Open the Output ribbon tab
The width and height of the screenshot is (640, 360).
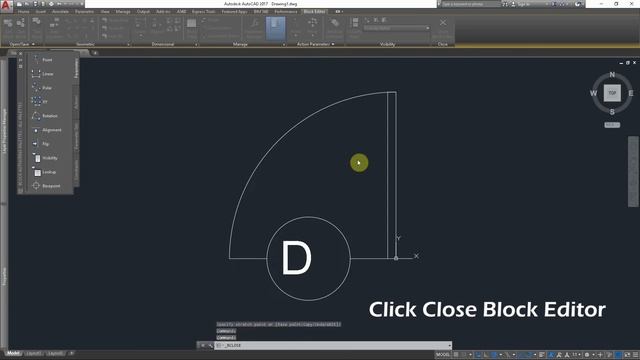143,11
